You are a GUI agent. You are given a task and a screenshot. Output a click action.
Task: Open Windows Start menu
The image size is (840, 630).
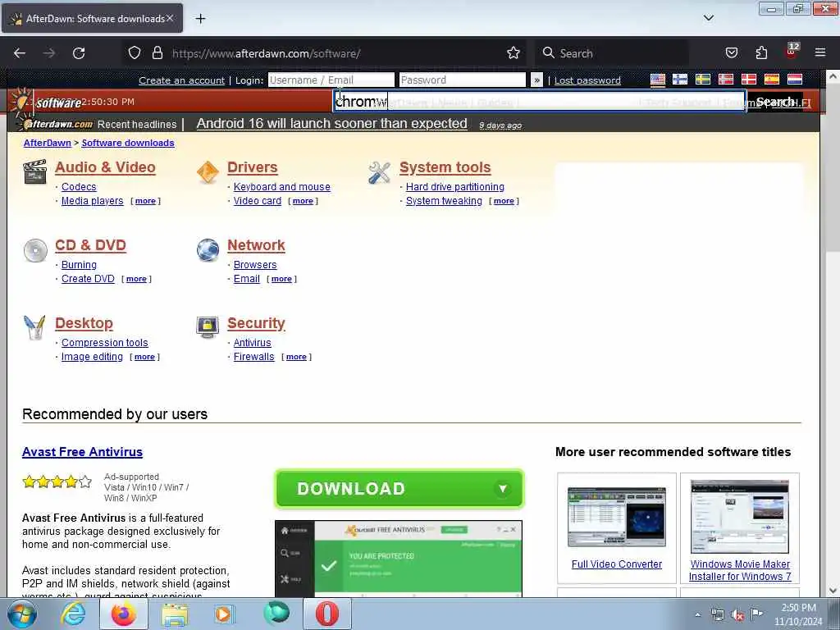(21, 614)
